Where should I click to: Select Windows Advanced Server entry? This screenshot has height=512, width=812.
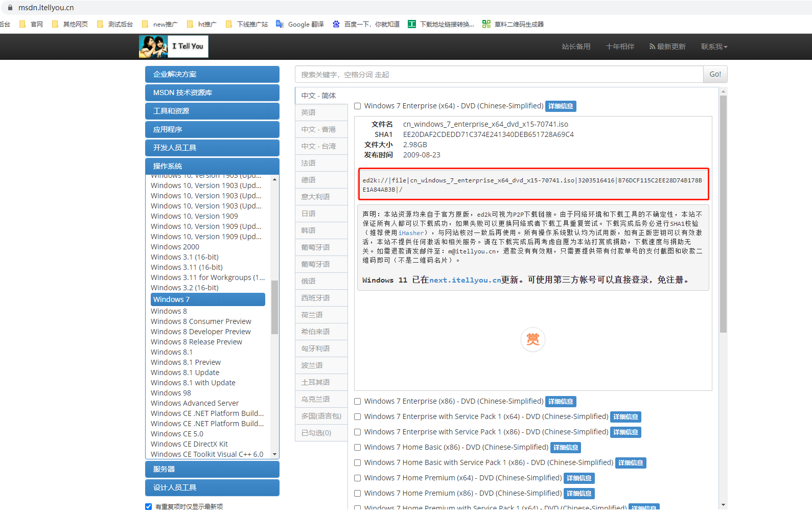[x=195, y=403]
